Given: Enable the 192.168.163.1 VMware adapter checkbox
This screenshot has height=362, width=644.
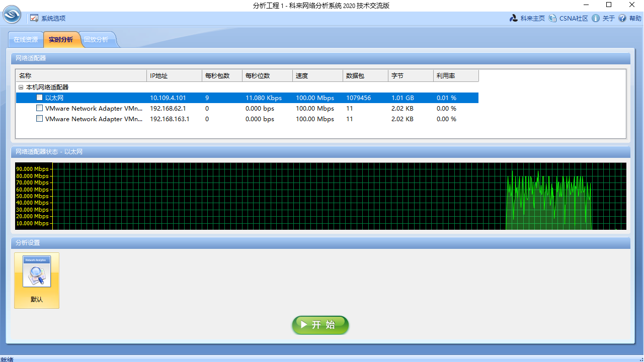Looking at the screenshot, I should [39, 119].
